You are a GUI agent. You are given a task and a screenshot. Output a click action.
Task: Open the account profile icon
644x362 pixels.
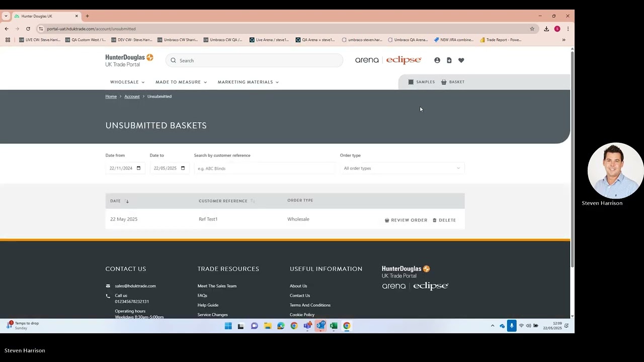tap(437, 60)
